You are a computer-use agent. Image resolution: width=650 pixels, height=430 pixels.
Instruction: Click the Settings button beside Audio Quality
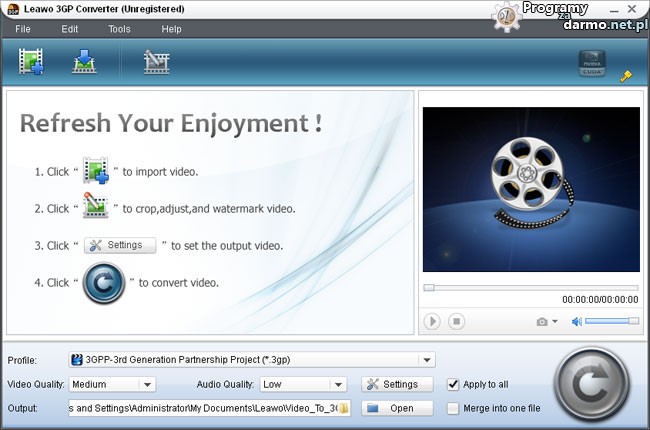coord(396,384)
